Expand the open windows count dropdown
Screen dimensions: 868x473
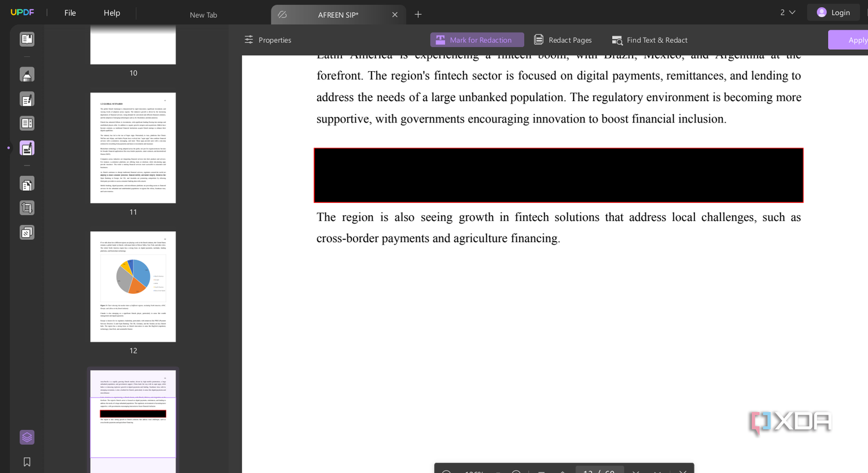pyautogui.click(x=788, y=12)
